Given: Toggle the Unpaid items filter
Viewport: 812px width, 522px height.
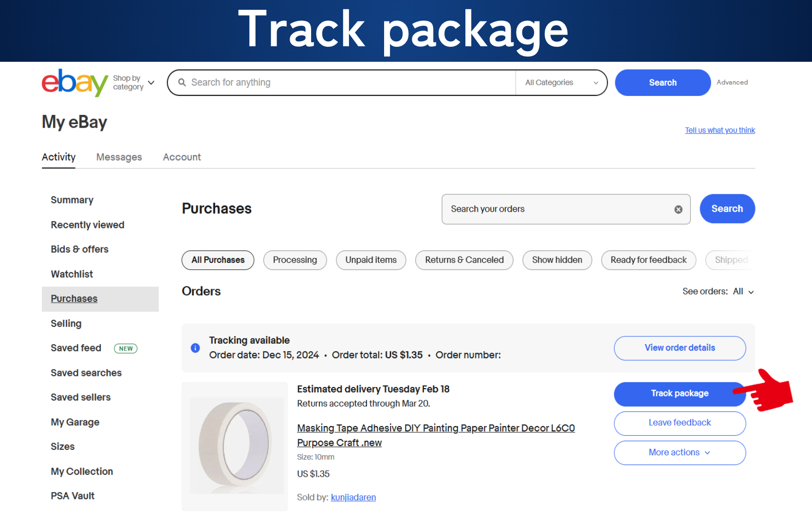Looking at the screenshot, I should pos(371,260).
